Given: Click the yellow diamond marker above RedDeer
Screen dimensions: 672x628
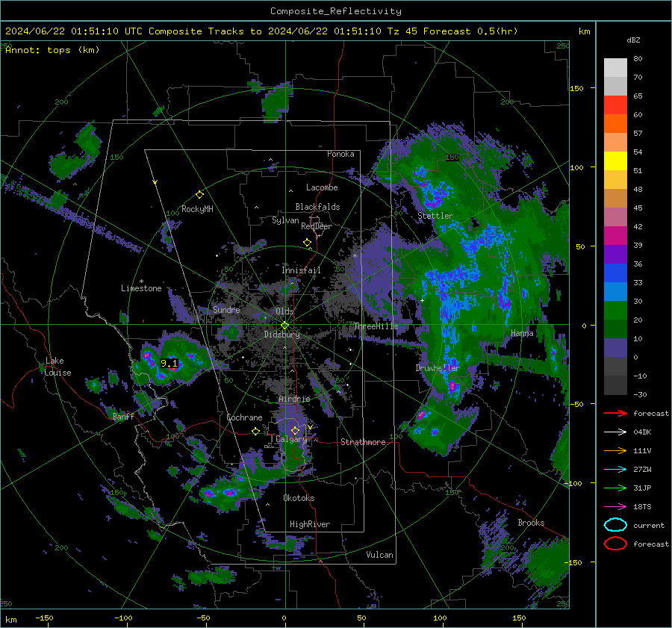Looking at the screenshot, I should point(307,243).
